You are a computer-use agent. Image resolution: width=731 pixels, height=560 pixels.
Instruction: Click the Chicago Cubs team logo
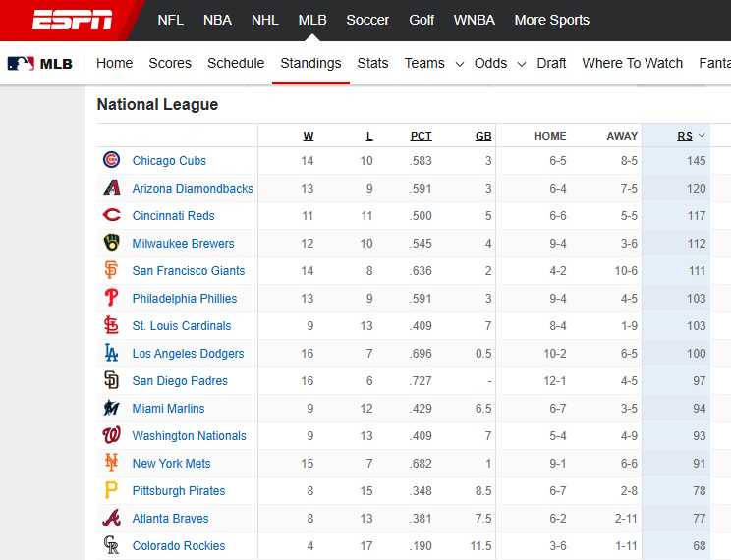point(111,160)
